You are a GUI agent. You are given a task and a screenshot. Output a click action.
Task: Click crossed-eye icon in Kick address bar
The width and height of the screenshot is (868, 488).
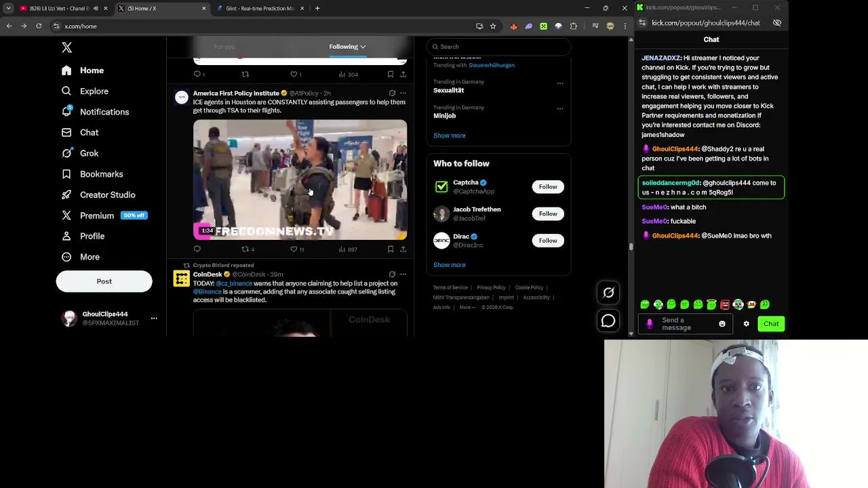point(777,23)
